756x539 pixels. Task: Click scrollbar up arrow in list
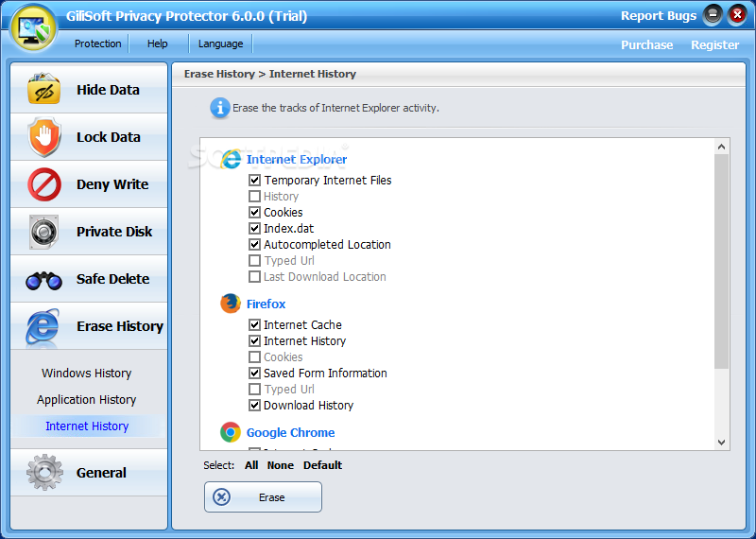click(x=721, y=147)
